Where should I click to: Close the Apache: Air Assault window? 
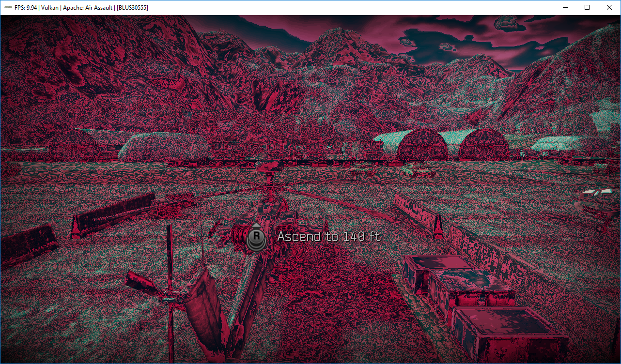pyautogui.click(x=609, y=7)
